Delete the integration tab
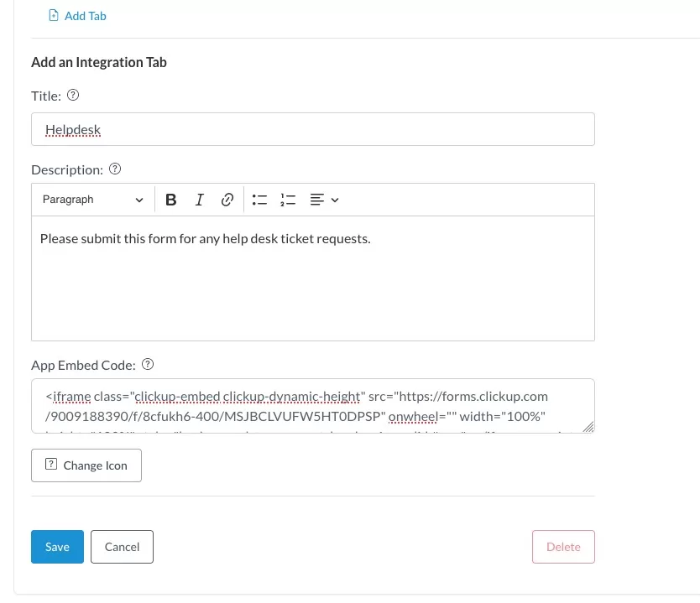 tap(563, 547)
